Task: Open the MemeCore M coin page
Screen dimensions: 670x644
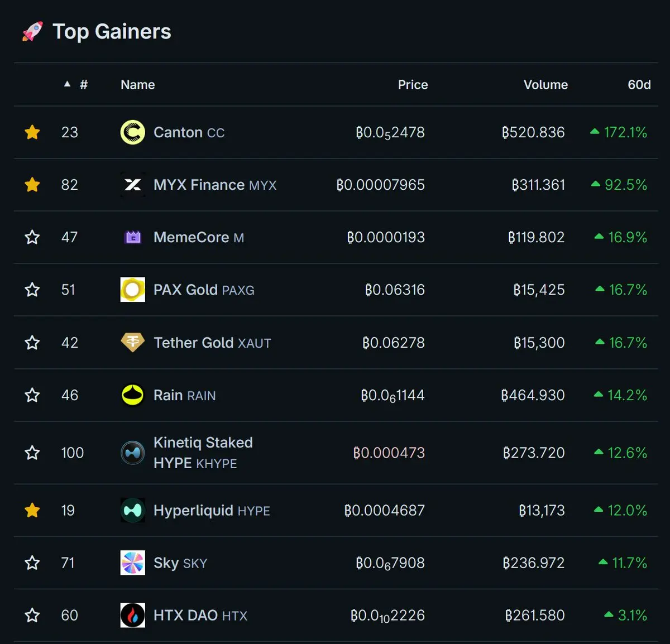Action: click(x=199, y=237)
